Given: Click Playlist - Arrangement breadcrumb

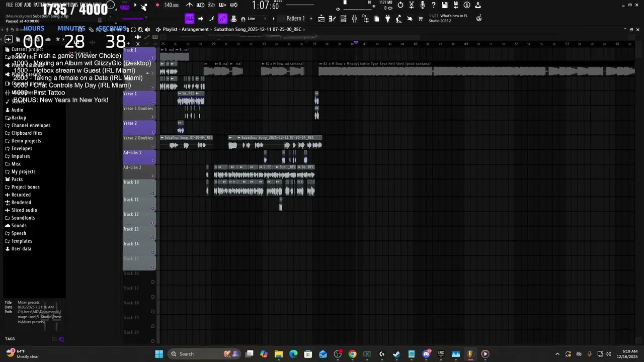Looking at the screenshot, I should [186, 29].
